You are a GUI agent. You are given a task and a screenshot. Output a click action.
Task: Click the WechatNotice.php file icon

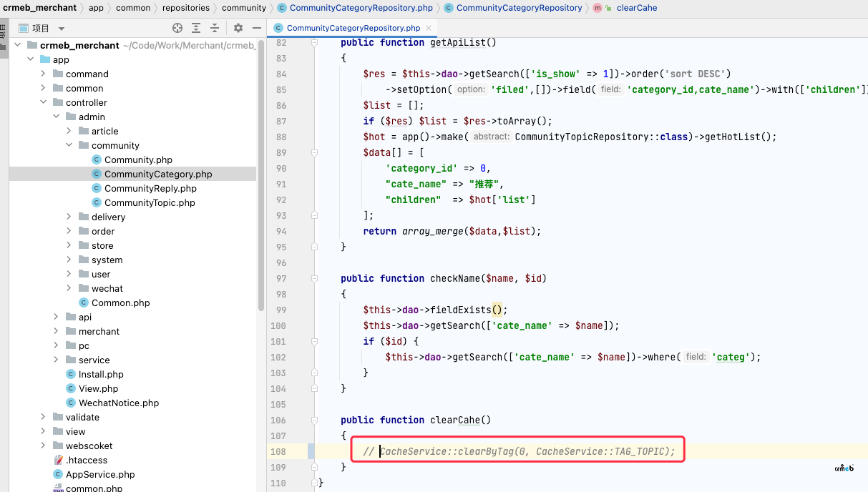click(71, 403)
